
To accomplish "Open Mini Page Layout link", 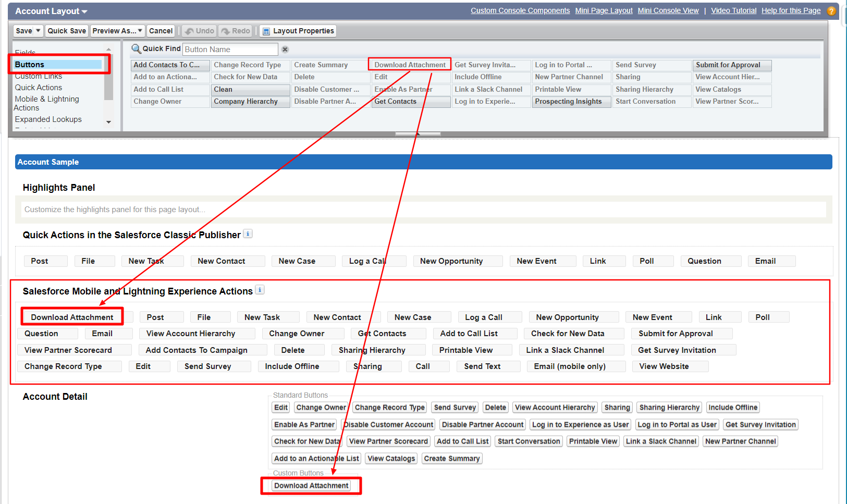I will [x=604, y=10].
